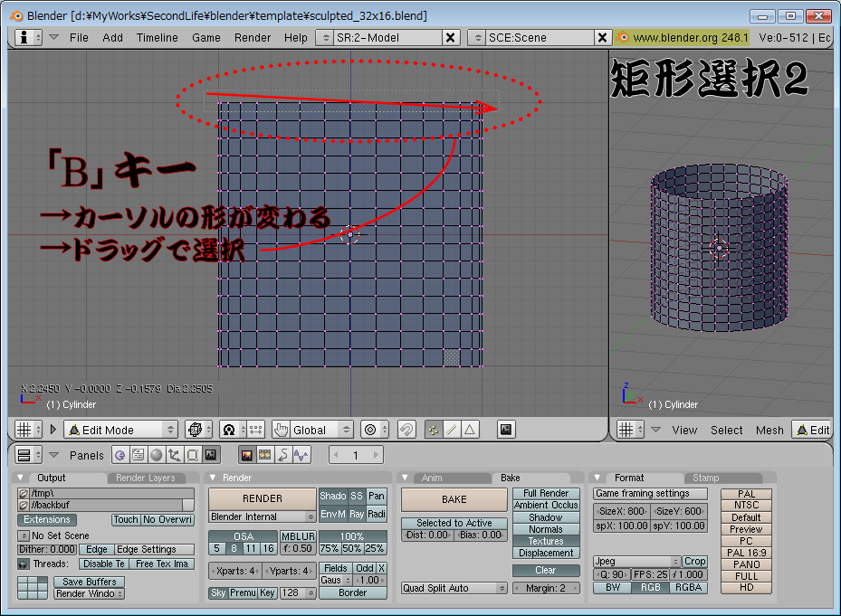Select the Anim/playback buttons film icon
This screenshot has height=616, width=841.
265,455
